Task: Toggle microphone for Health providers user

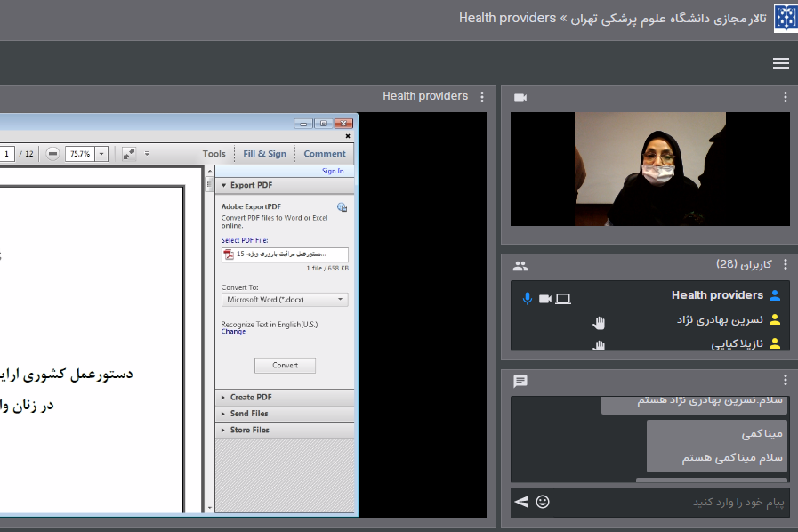Action: pyautogui.click(x=527, y=299)
